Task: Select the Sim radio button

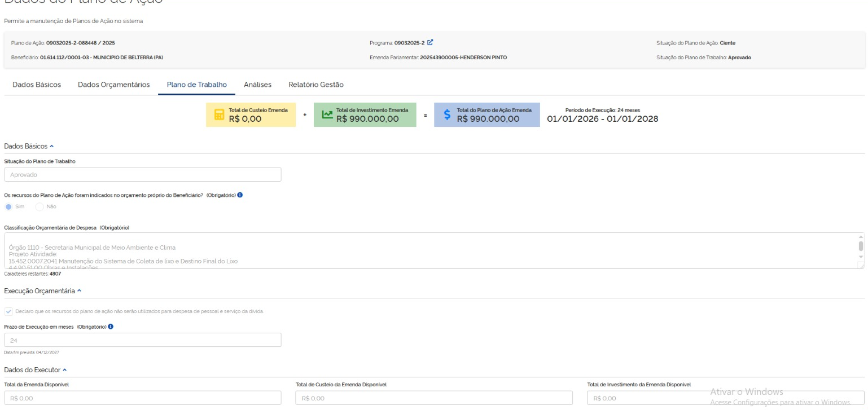Action: tap(8, 207)
